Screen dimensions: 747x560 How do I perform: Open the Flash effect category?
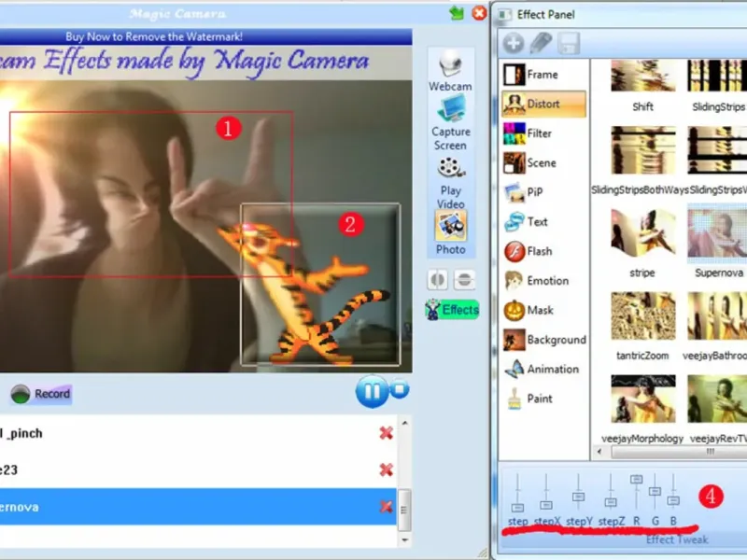coord(543,251)
